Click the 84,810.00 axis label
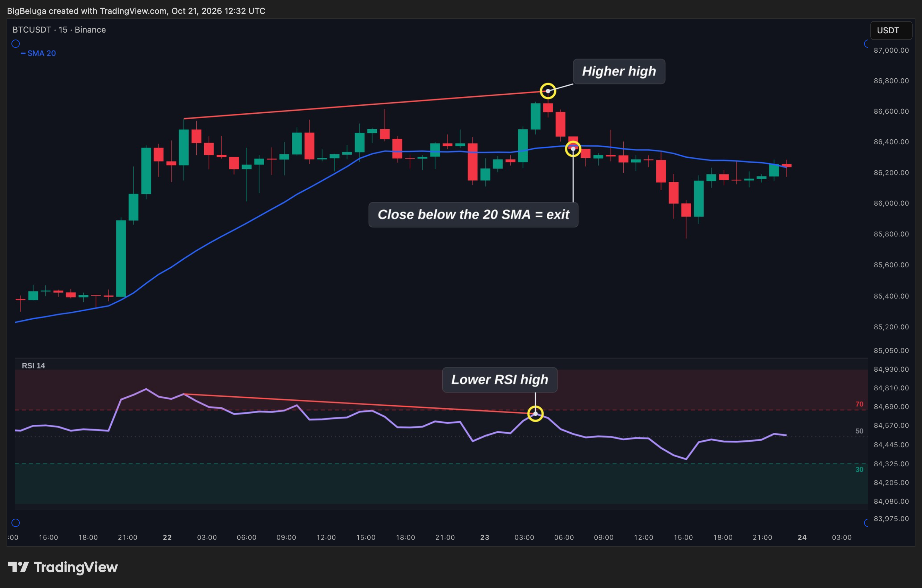The height and width of the screenshot is (588, 922). pos(891,388)
